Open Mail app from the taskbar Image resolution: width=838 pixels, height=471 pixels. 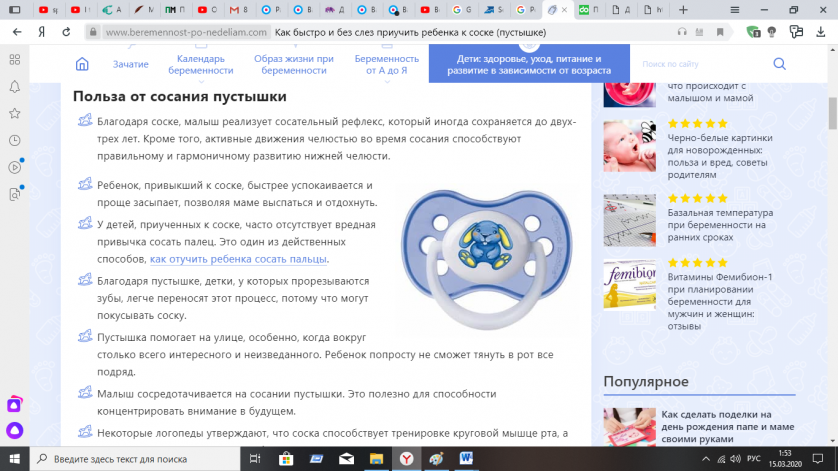point(346,459)
